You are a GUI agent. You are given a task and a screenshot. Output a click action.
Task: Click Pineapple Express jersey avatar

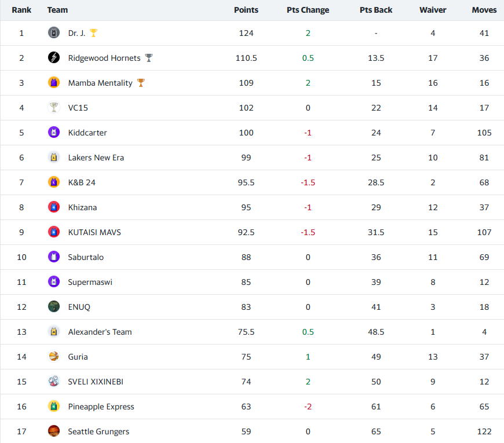(x=54, y=407)
